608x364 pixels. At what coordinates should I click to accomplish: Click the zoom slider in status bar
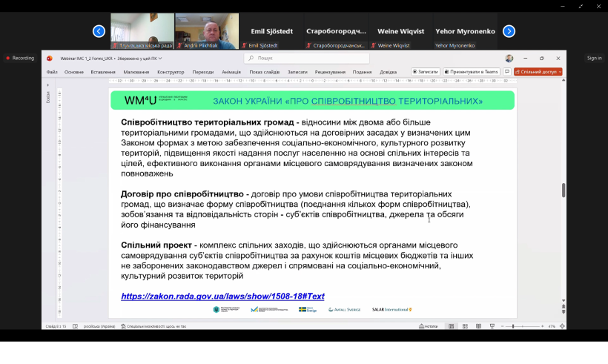[513, 326]
